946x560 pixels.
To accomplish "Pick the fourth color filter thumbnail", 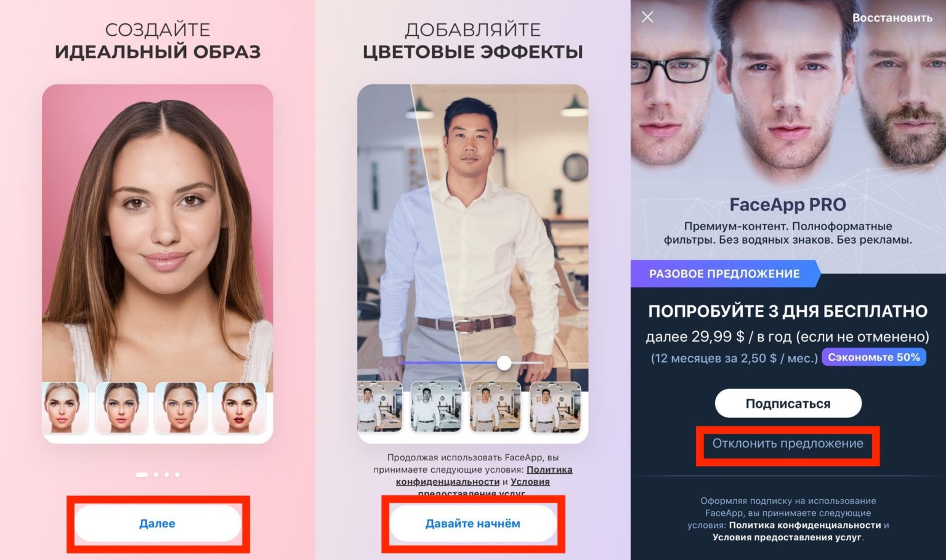I will (x=555, y=406).
